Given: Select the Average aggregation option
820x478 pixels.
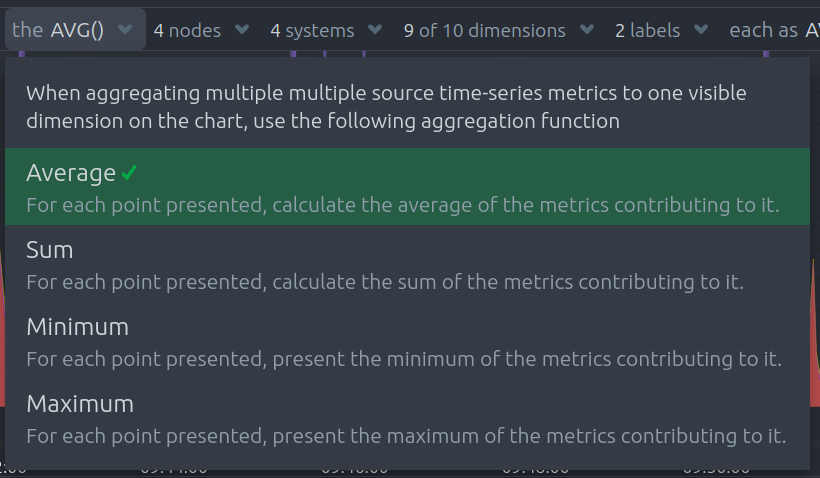Looking at the screenshot, I should [407, 187].
